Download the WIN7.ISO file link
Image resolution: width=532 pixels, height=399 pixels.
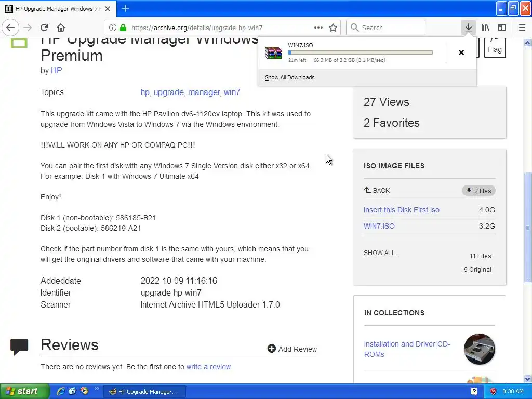click(379, 226)
